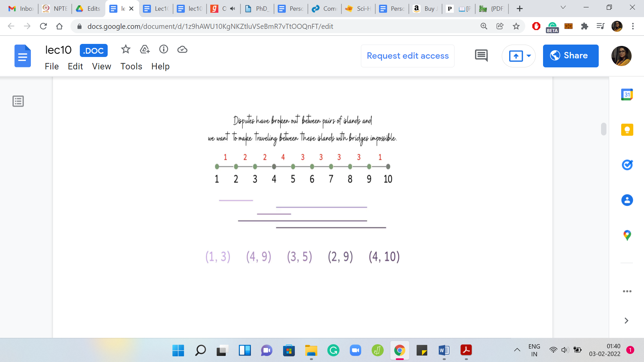Click the three-dots more add-ons icon

627,291
